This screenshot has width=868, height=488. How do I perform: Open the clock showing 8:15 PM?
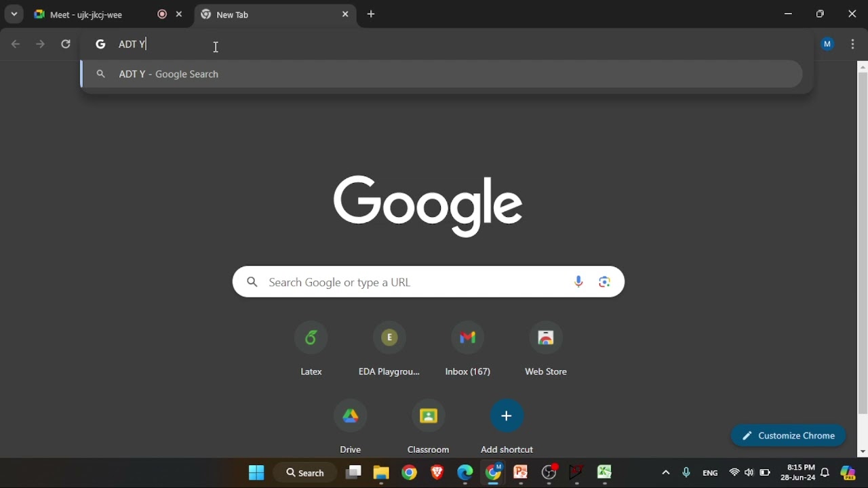click(x=798, y=473)
